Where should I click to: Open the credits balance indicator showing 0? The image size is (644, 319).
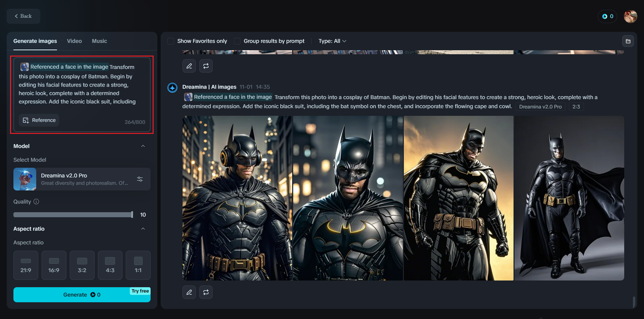coord(608,16)
